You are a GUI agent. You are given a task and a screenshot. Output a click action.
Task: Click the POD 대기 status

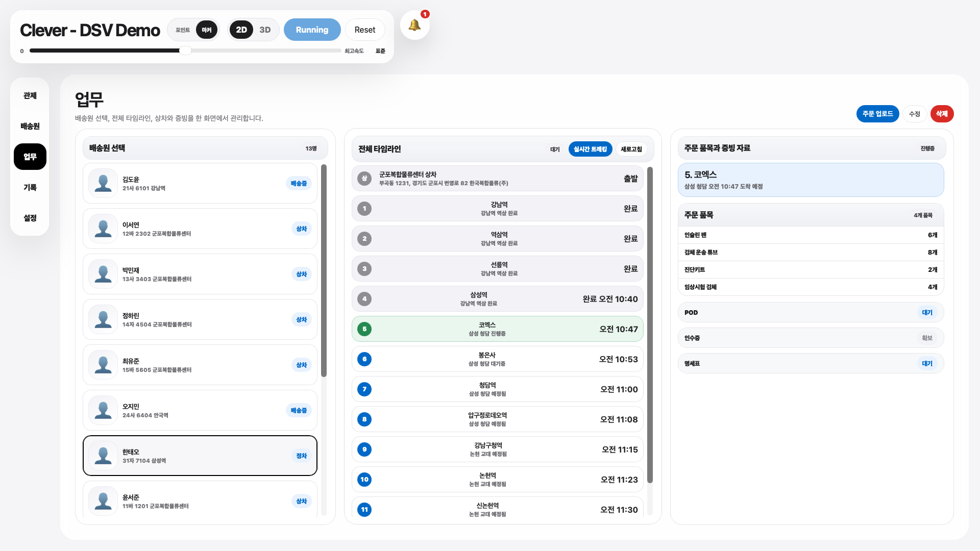(x=927, y=313)
